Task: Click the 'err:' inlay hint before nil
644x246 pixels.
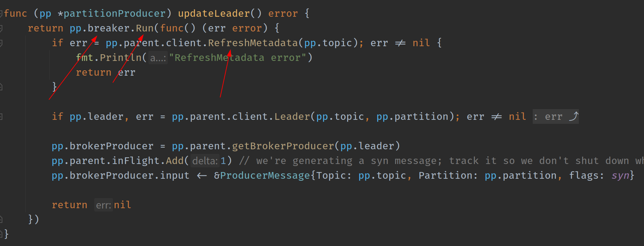Action: (103, 205)
